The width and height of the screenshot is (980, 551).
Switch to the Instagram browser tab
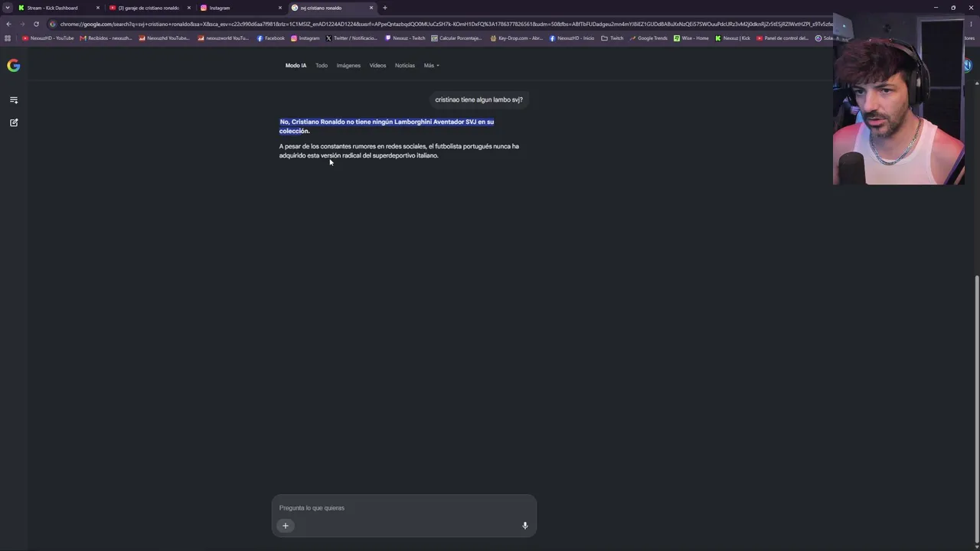pos(241,8)
